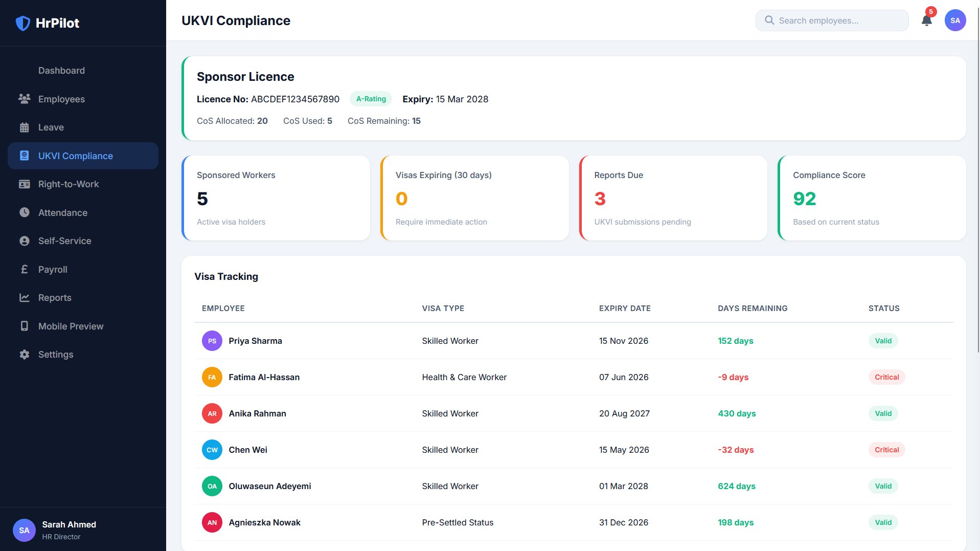Image resolution: width=980 pixels, height=551 pixels.
Task: Click the EXPIRY DATE column header
Action: pos(625,308)
